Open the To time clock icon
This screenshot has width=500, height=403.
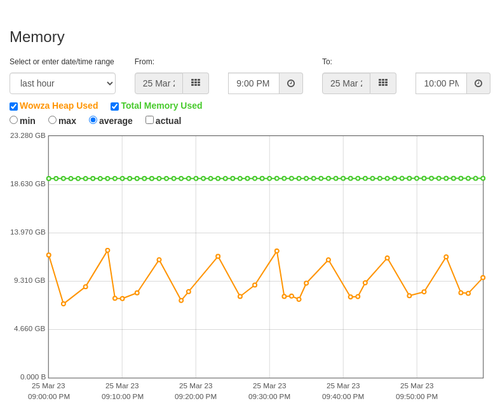pos(478,83)
